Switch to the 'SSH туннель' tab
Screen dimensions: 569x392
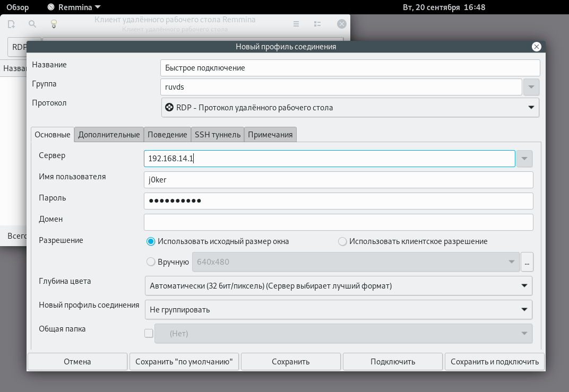217,134
